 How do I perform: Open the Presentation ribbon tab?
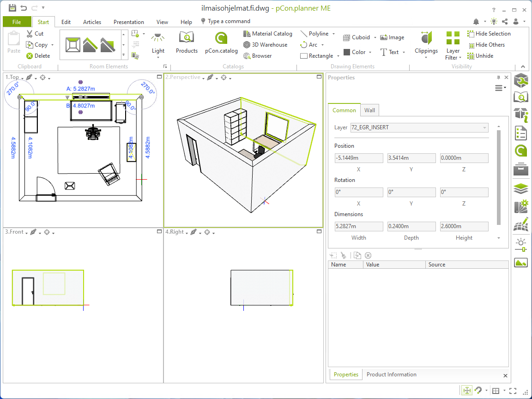coord(128,22)
